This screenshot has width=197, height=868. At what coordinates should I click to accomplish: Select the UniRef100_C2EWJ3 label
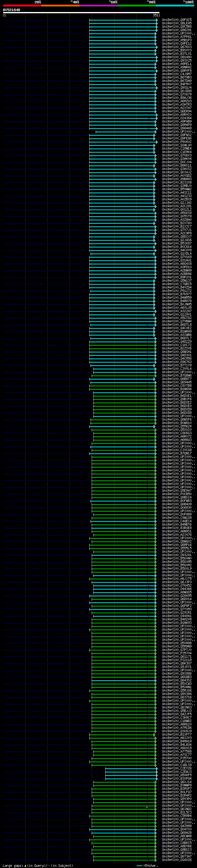click(177, 772)
